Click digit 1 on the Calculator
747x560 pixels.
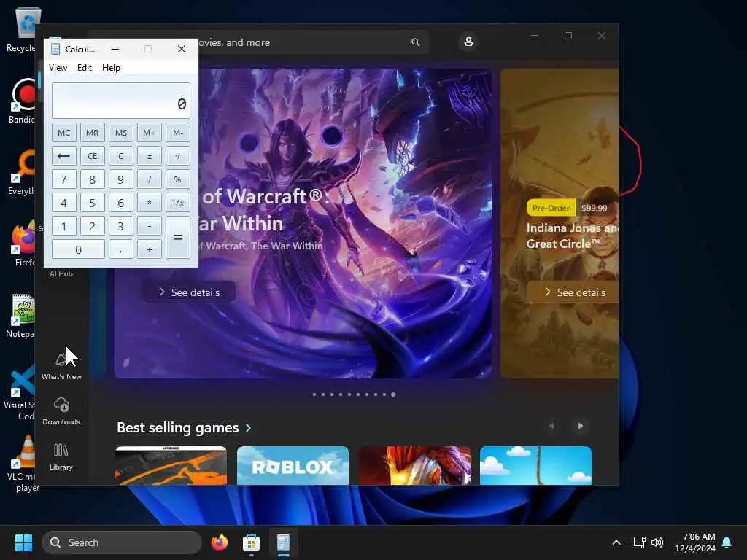[x=64, y=226]
